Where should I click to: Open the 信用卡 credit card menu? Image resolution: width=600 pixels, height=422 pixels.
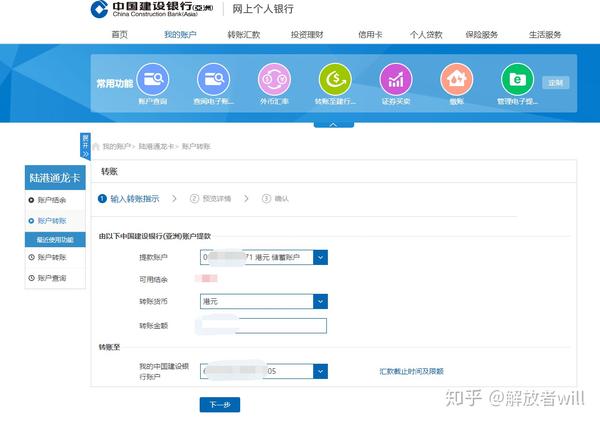click(370, 35)
